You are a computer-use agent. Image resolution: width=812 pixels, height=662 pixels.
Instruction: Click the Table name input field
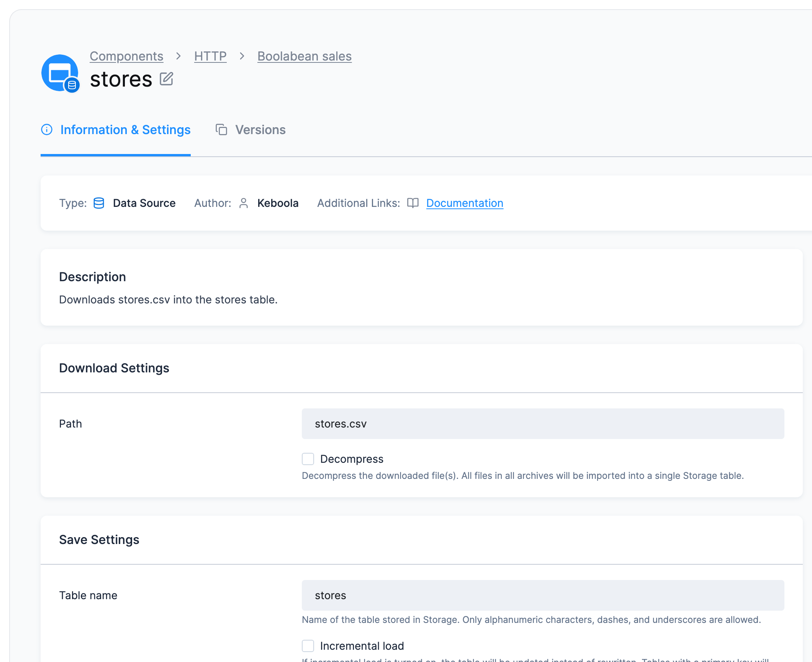[543, 595]
